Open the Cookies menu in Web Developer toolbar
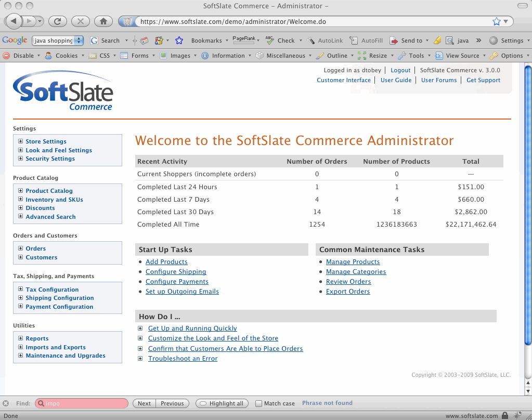This screenshot has width=532, height=420. pos(64,56)
